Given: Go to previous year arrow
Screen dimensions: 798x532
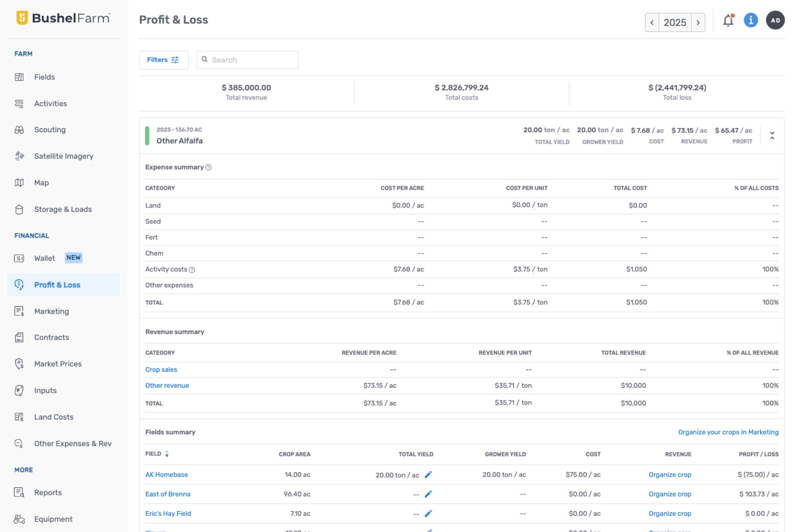Looking at the screenshot, I should pos(652,23).
